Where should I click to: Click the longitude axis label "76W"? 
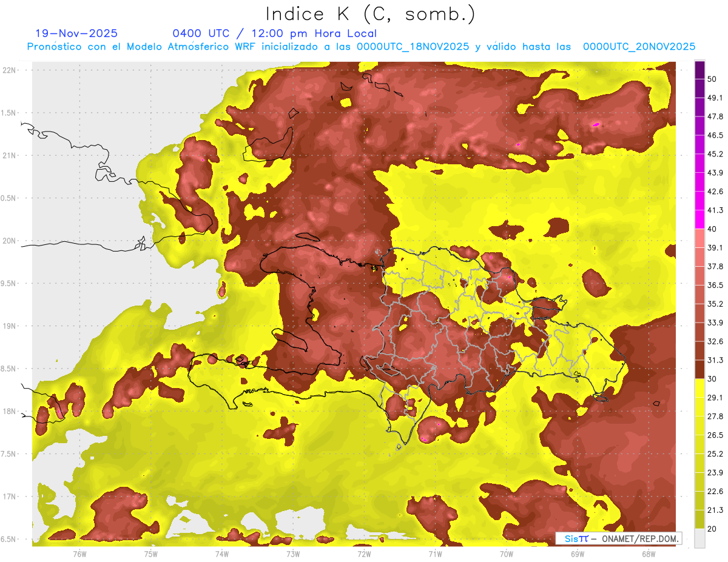coord(79,554)
